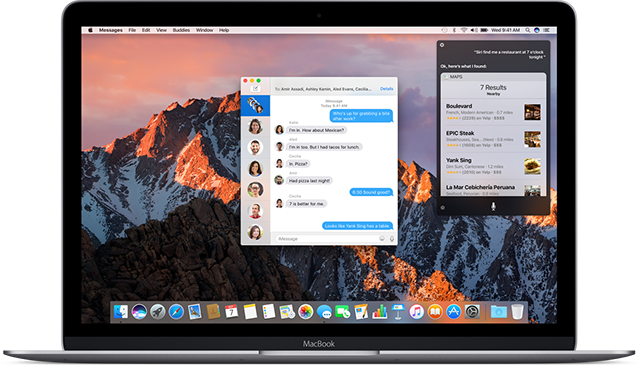Open Contacts book icon in Dock
Screen dimensions: 640x366
(x=213, y=312)
